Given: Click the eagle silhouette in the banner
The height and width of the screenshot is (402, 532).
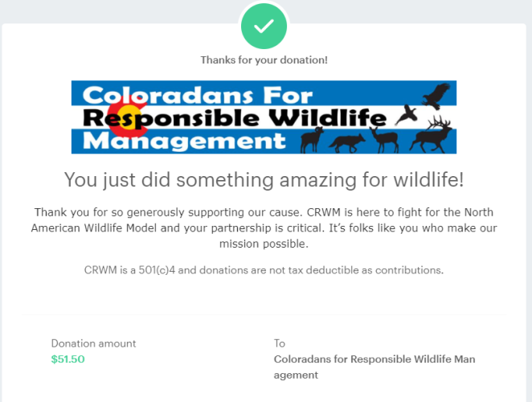Looking at the screenshot, I should (440, 93).
